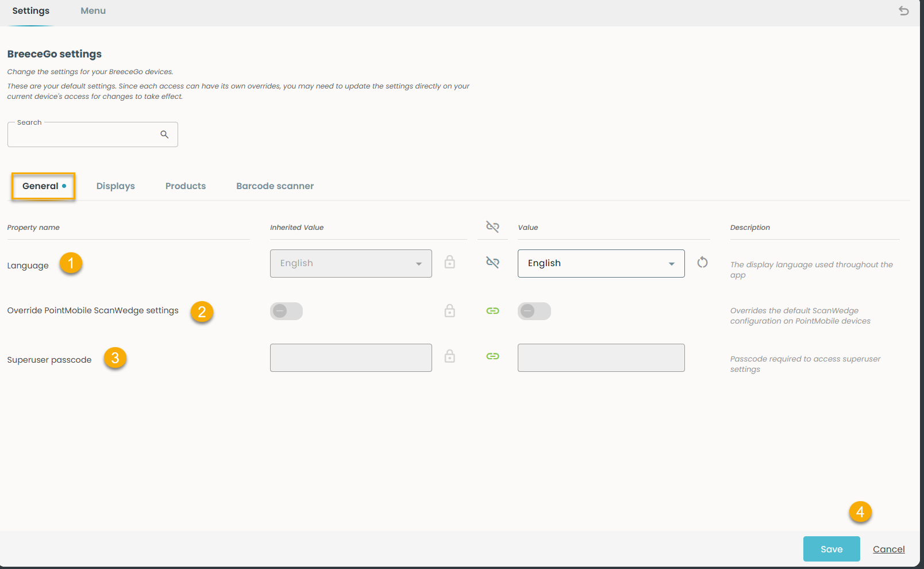Click into the Search input field
Screen dimensions: 924x569
[x=93, y=134]
